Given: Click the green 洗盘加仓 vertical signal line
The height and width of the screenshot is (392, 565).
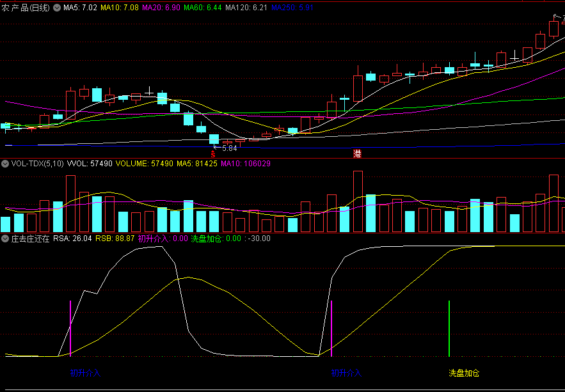Looking at the screenshot, I should coord(449,328).
